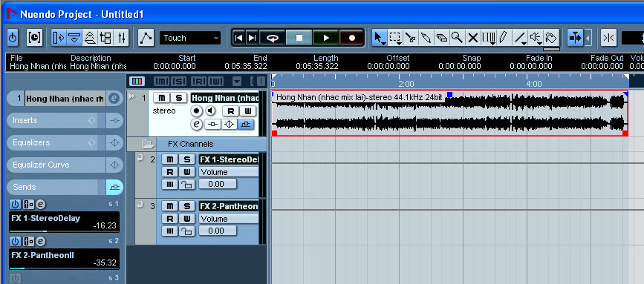Select the Zoom magnifier tool
The width and height of the screenshot is (644, 284).
click(x=457, y=38)
